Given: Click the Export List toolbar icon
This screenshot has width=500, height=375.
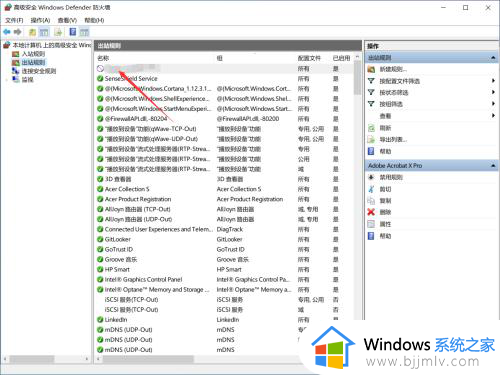Looking at the screenshot, I should click(58, 32).
